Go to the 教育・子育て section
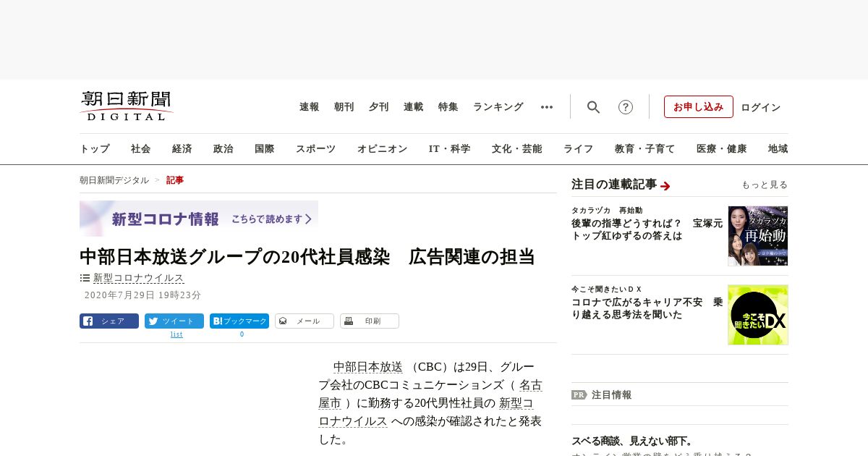 (x=645, y=149)
